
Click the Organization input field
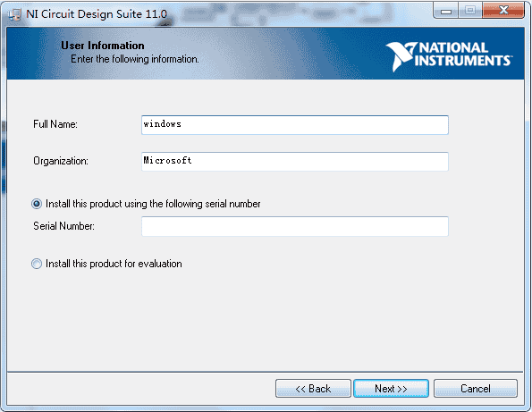pyautogui.click(x=295, y=162)
